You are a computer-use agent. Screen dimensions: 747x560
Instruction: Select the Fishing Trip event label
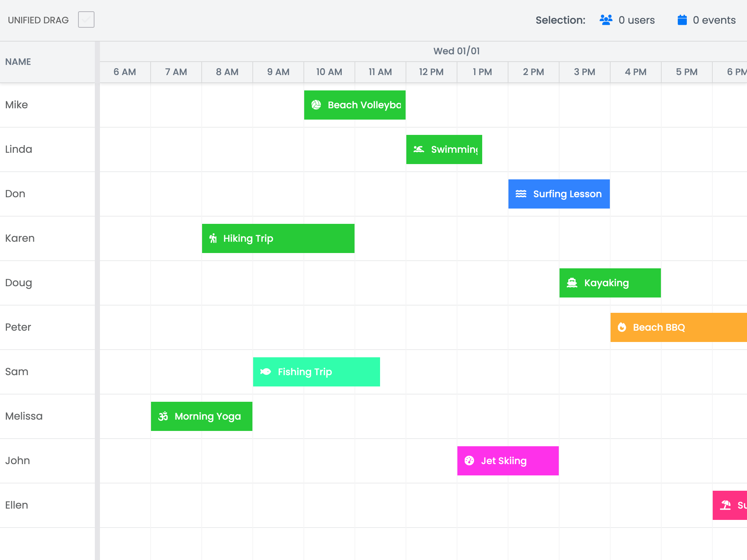[305, 372]
